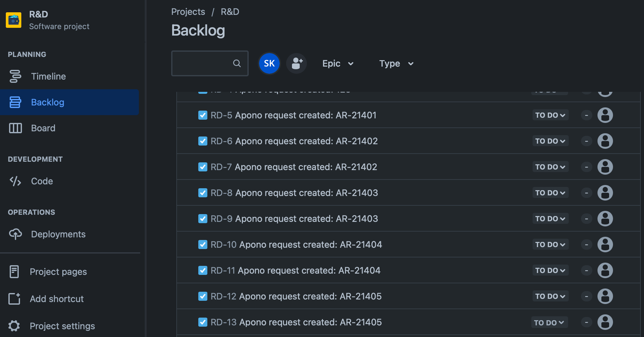Click the add people icon
644x337 pixels.
point(296,63)
